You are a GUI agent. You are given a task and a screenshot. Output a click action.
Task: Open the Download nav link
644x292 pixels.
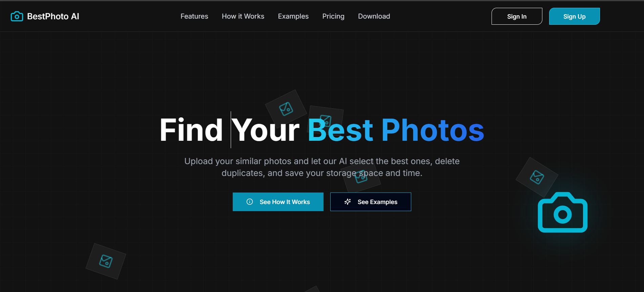coord(374,16)
